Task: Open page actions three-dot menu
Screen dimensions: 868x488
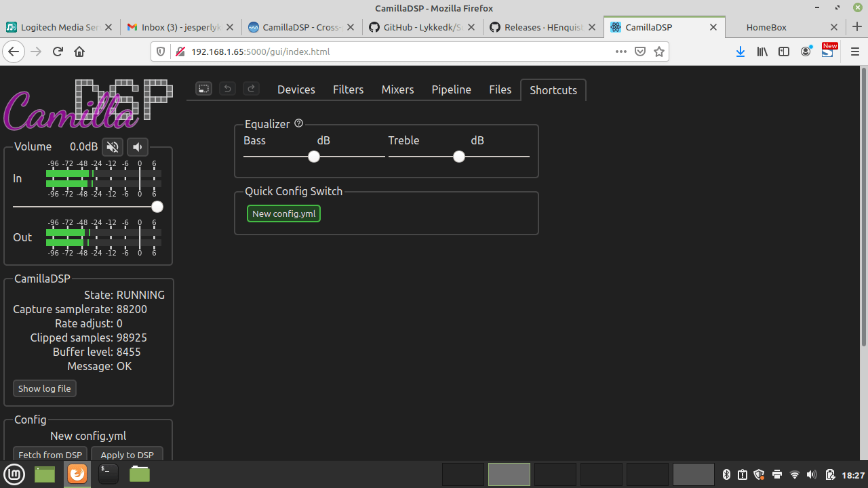Action: pos(621,52)
